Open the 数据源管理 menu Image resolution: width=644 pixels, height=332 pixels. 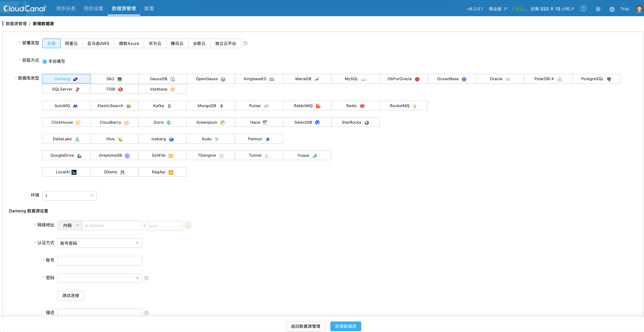click(x=124, y=9)
